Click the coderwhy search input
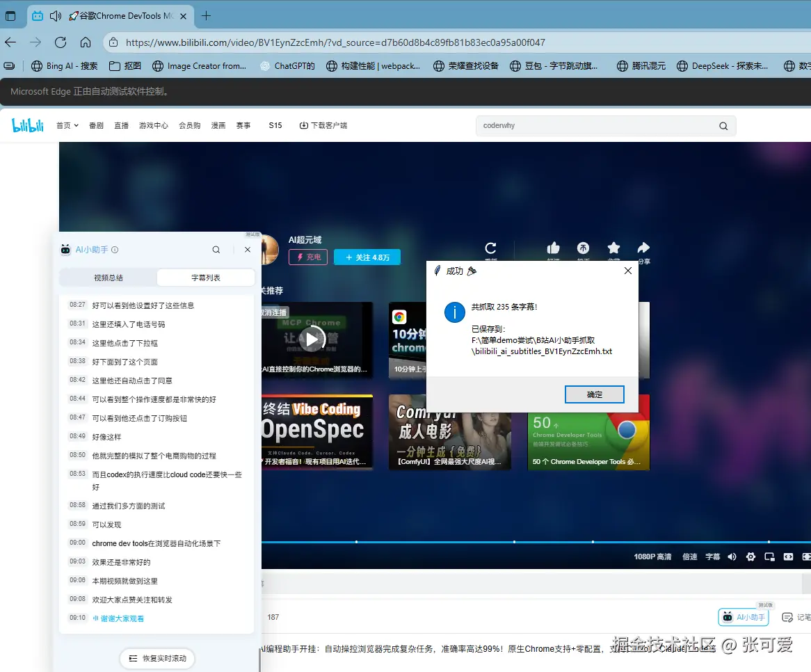Image resolution: width=811 pixels, height=672 pixels. (x=597, y=126)
